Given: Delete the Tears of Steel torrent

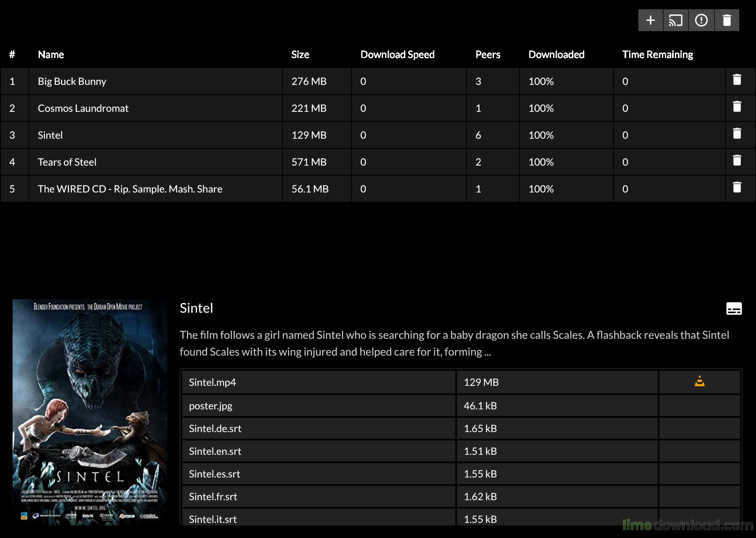Looking at the screenshot, I should [x=737, y=161].
